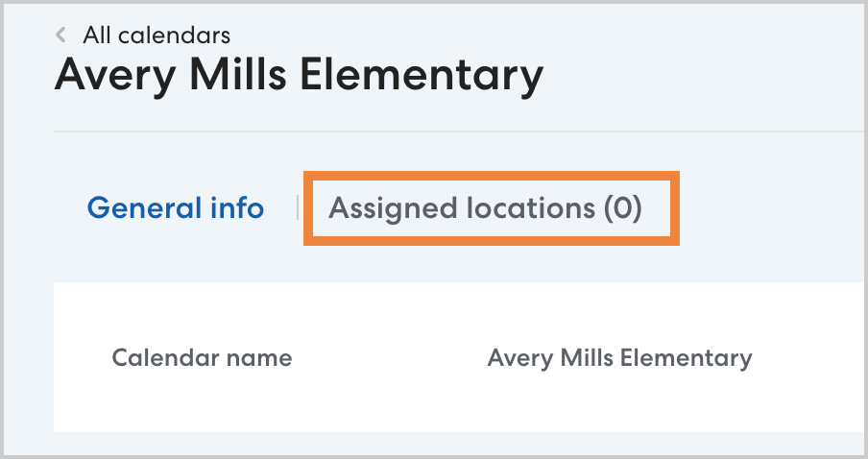Image resolution: width=868 pixels, height=459 pixels.
Task: Click the (0) count on Assigned locations
Action: tap(622, 208)
